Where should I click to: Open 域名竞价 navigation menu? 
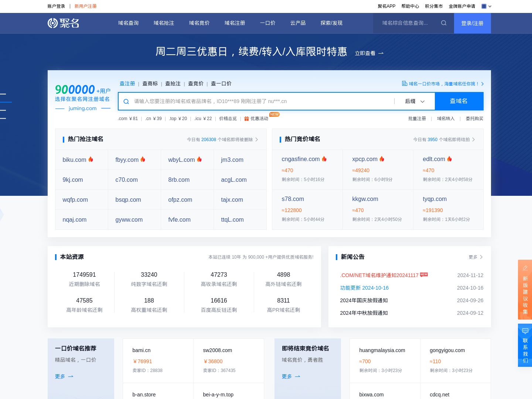(x=199, y=23)
